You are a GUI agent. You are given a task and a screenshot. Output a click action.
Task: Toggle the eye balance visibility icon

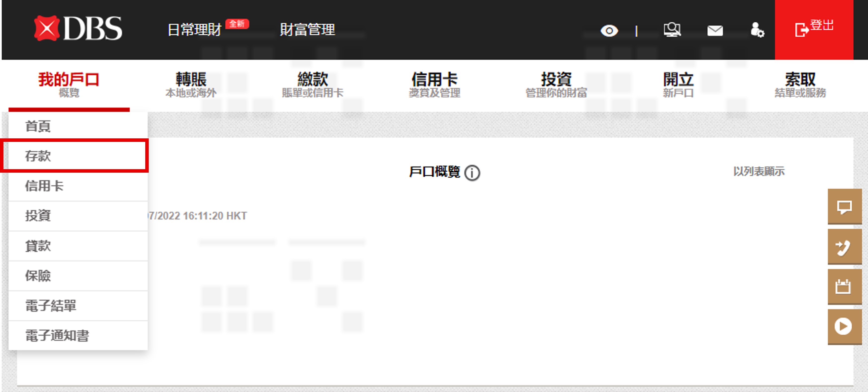(609, 31)
